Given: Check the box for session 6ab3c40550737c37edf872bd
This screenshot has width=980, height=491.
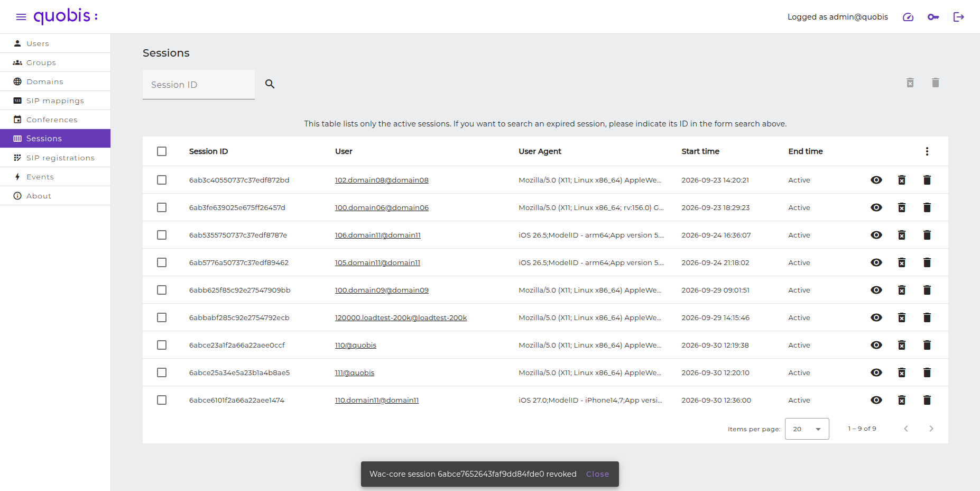Looking at the screenshot, I should coord(162,180).
